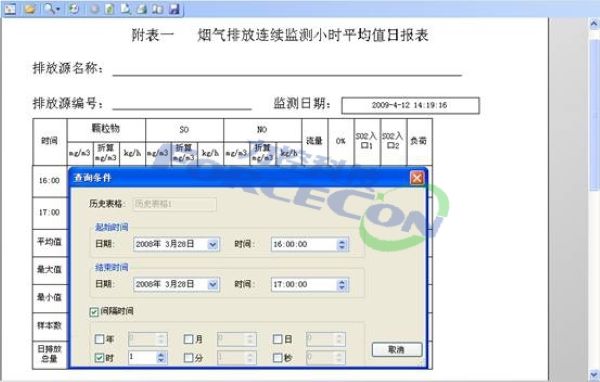Click the vertical scrollbar down arrow
The image size is (600, 382).
(594, 374)
